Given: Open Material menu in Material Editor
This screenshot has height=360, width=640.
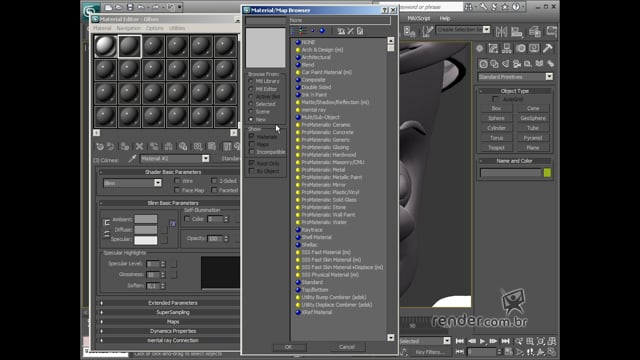Looking at the screenshot, I should click(x=102, y=28).
